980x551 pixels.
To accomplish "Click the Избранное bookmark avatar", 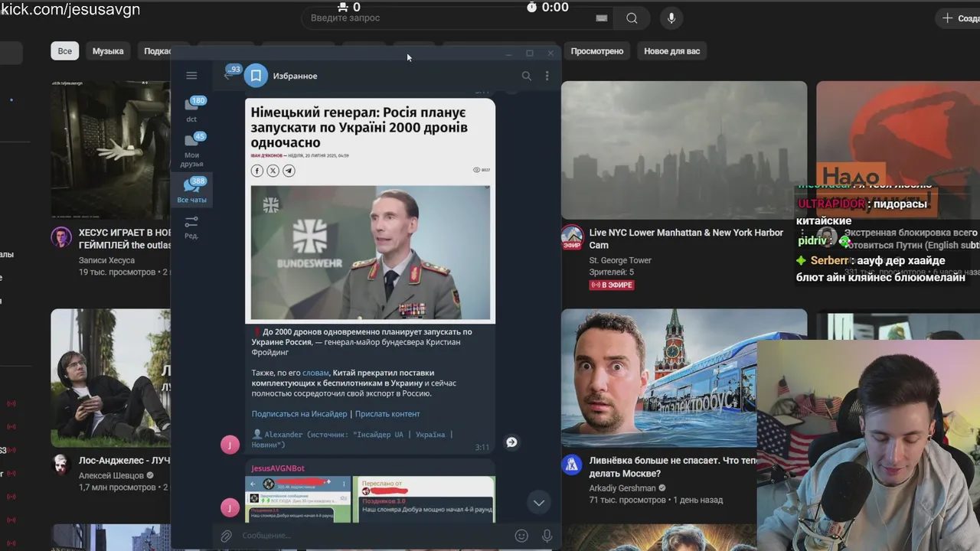I will [256, 76].
